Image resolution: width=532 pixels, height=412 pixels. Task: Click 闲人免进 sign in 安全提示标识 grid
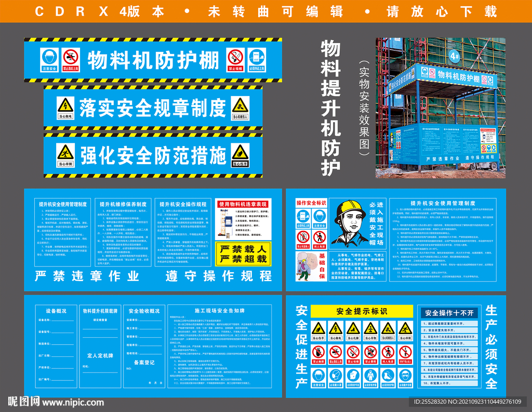click(x=388, y=354)
